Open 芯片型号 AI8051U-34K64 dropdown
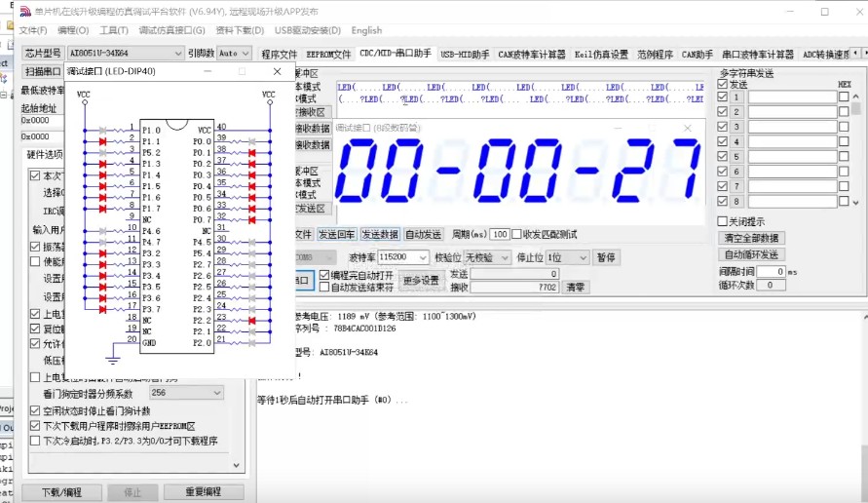The height and width of the screenshot is (503, 868). pos(126,54)
